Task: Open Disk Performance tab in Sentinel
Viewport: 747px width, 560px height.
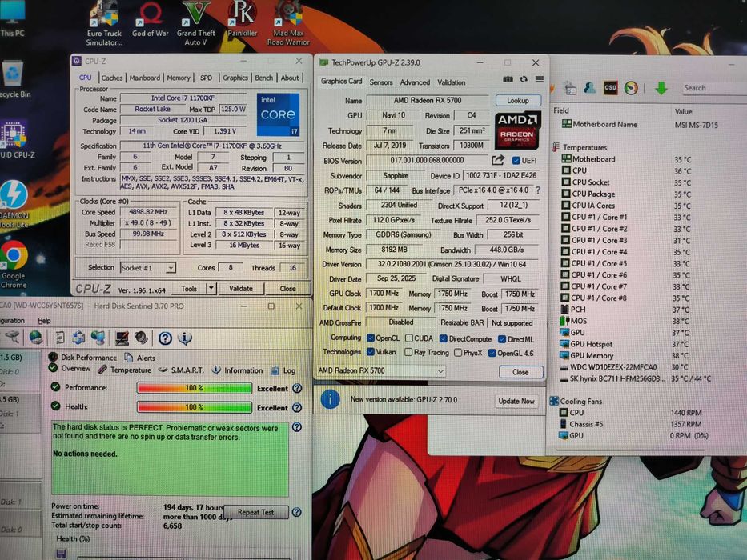Action: 82,357
